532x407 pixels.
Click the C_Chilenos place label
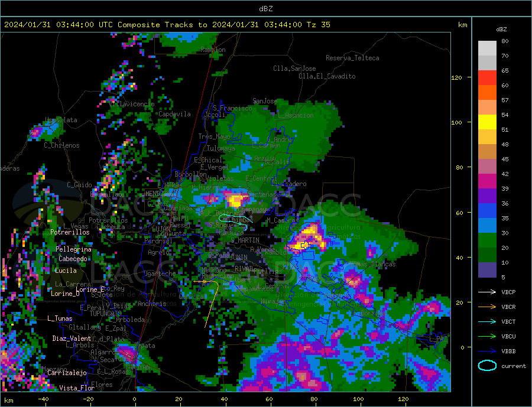pos(61,145)
